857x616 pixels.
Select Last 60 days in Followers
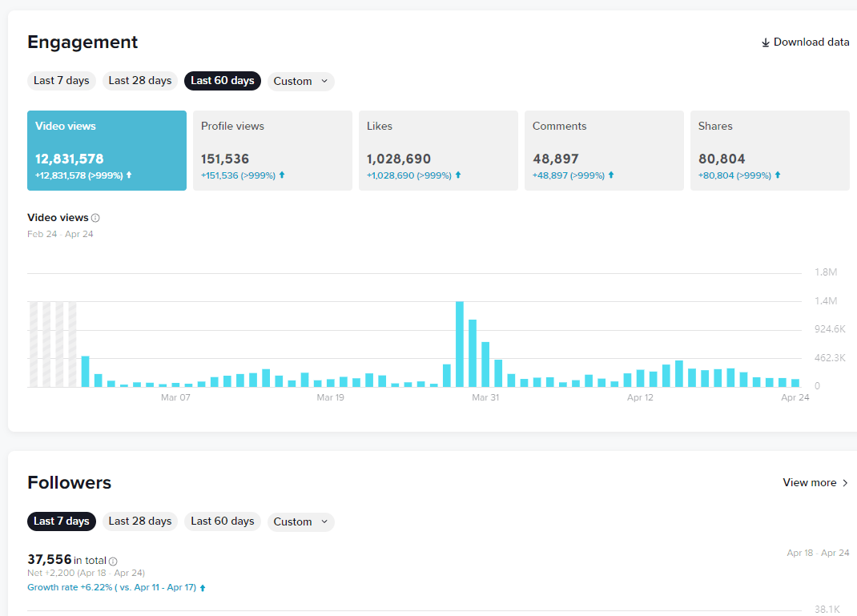(x=222, y=521)
